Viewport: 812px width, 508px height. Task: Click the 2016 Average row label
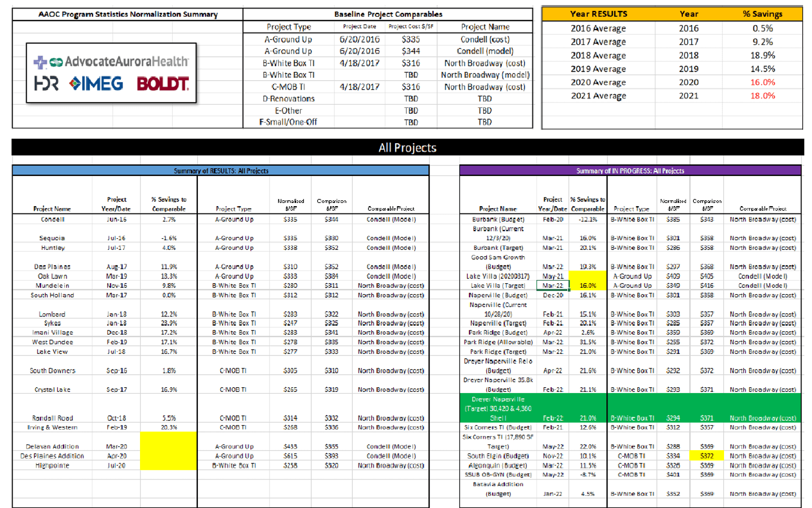point(599,28)
